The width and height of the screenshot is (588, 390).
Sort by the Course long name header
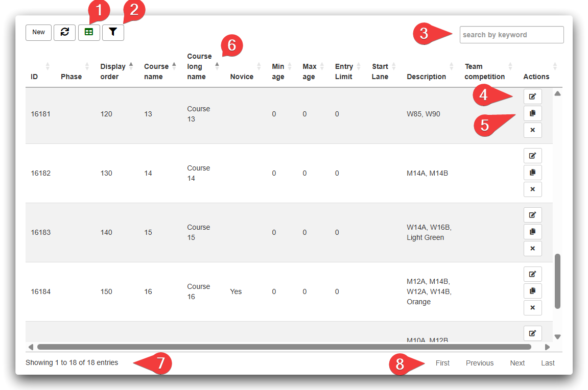pos(199,66)
